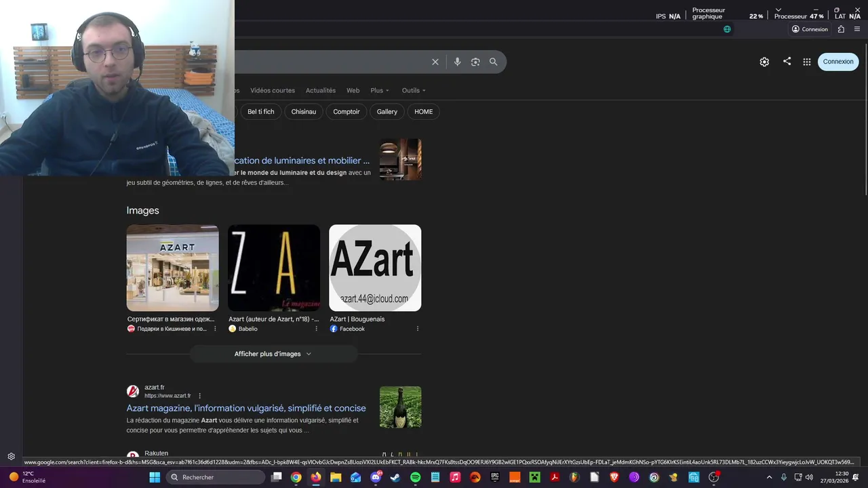
Task: Expand the Plus dropdown
Action: (380, 90)
